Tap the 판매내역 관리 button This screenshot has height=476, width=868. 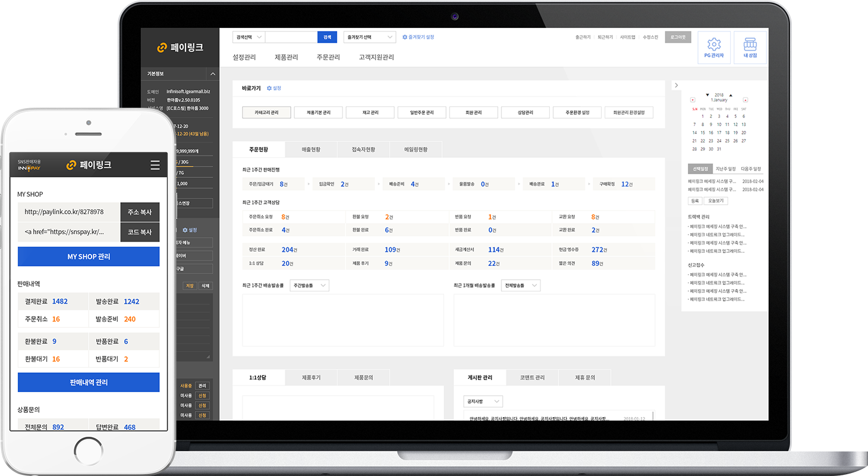[x=89, y=382]
